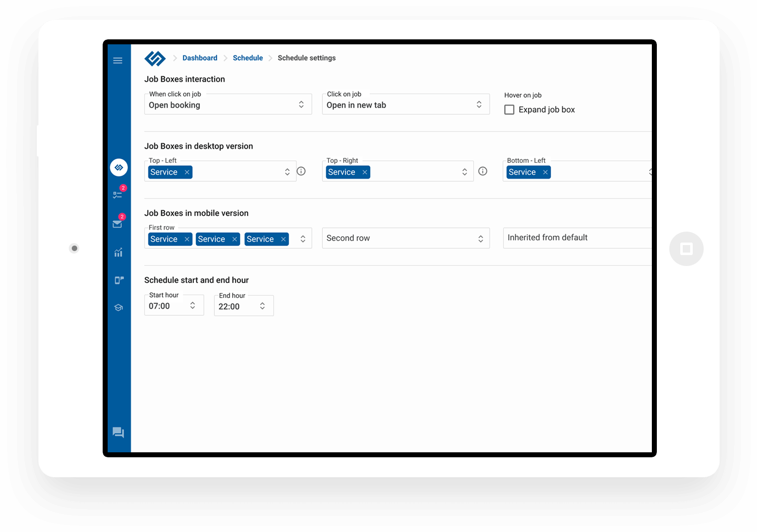Viewport: 757px width, 532px height.
Task: Click the info icon beside Top - Left
Action: (301, 171)
